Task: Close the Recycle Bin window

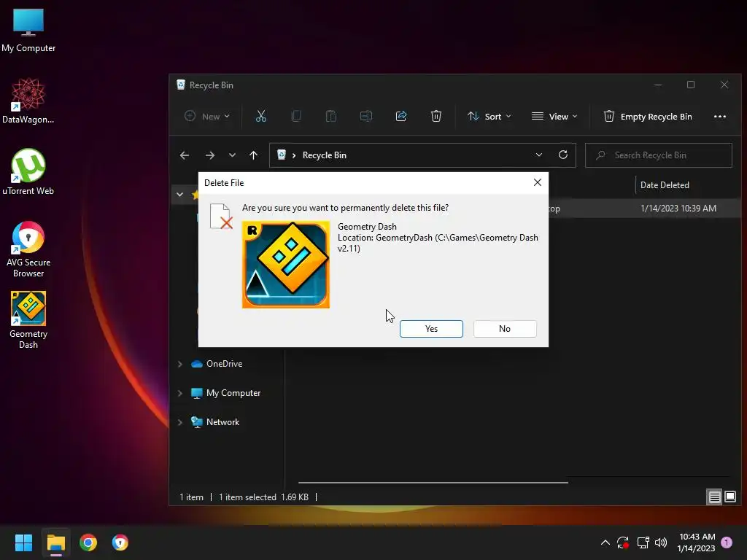Action: pos(724,85)
